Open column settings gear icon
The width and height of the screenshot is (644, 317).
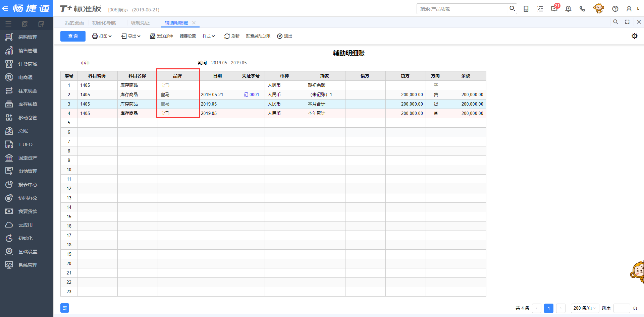[x=635, y=36]
